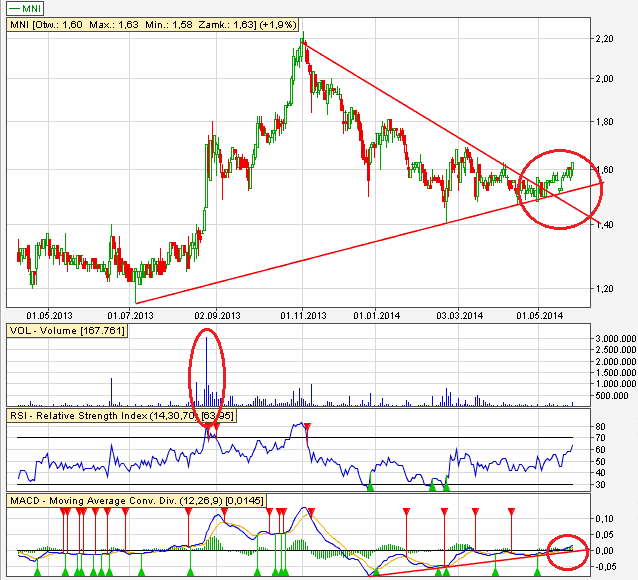Click the 01.11.2013 date label on the axis
638x580 pixels.
(x=303, y=315)
